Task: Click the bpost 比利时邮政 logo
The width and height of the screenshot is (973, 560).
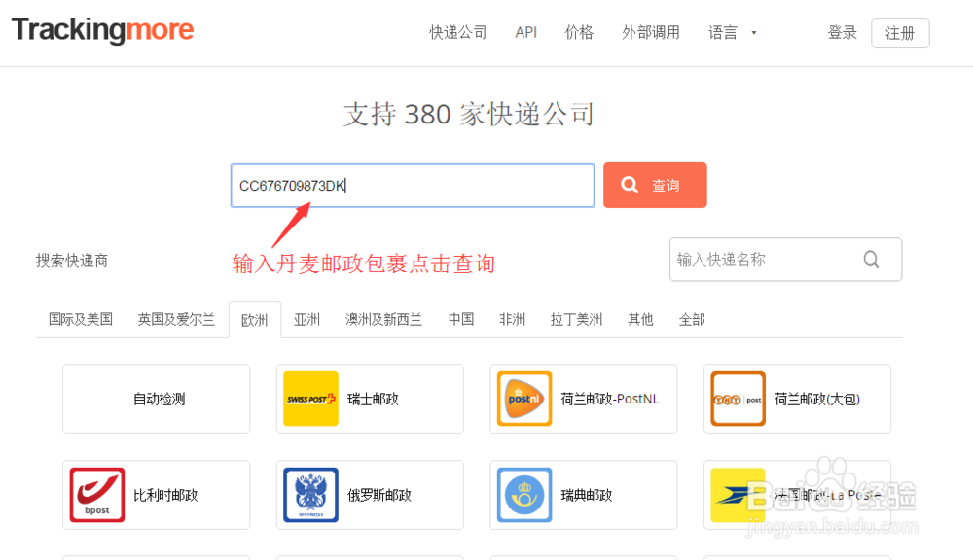Action: (x=96, y=495)
